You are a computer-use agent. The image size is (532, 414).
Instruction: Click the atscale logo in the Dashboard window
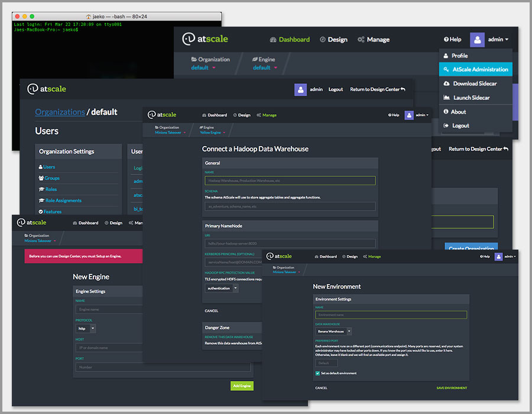[205, 39]
